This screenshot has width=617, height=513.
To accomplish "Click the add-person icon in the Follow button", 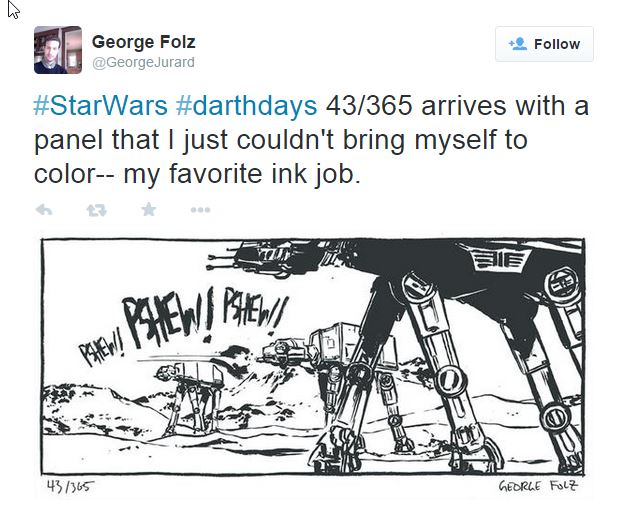I will 518,44.
